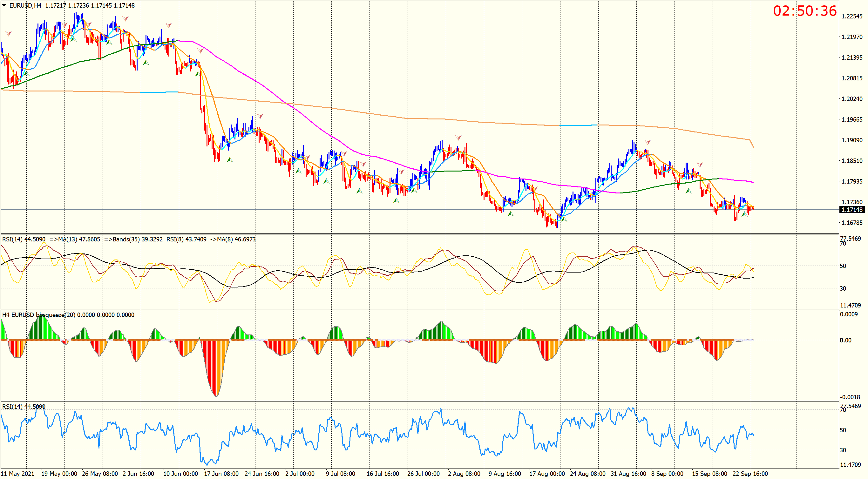The height and width of the screenshot is (479, 868).
Task: Click the bottom pane RSI(14) 44.5090 label
Action: [24, 407]
